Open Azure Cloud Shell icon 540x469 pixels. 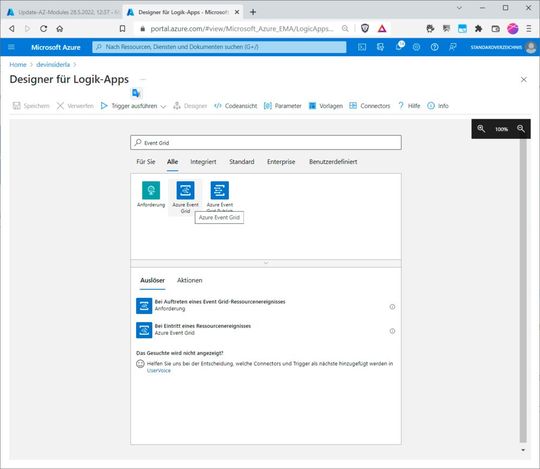[x=362, y=47]
